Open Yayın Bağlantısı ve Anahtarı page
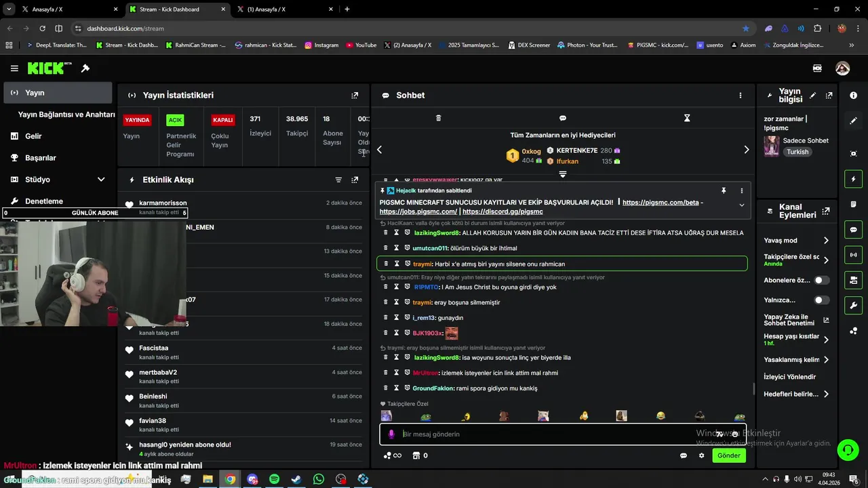This screenshot has height=488, width=868. pos(66,115)
